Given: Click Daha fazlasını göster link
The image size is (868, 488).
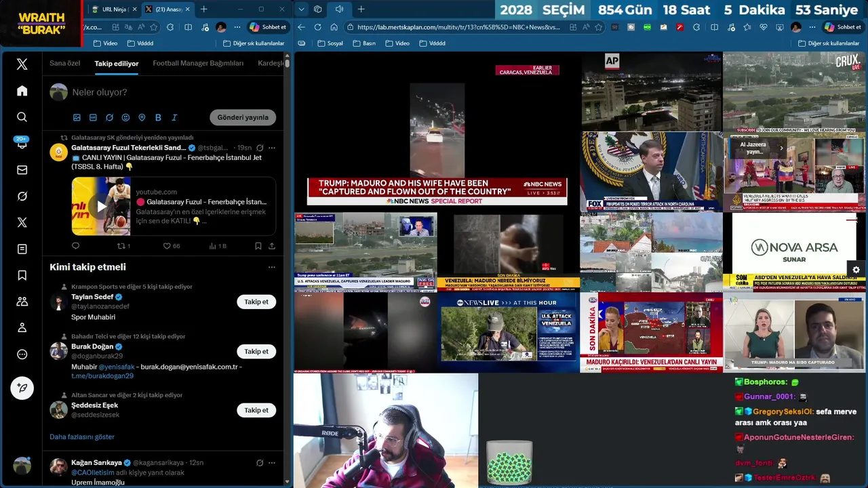Looking at the screenshot, I should point(82,436).
